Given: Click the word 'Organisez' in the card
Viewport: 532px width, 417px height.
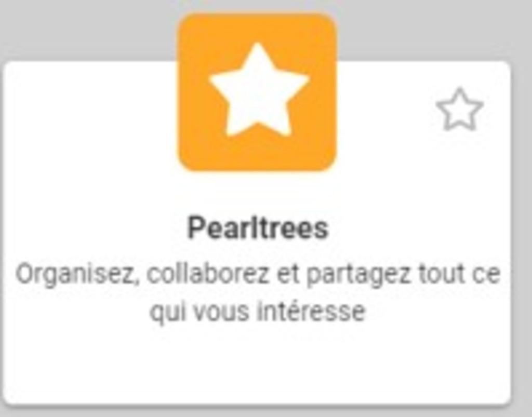Looking at the screenshot, I should (x=77, y=275).
